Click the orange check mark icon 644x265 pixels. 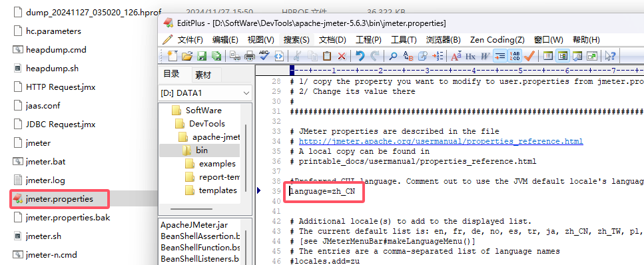coord(529,55)
